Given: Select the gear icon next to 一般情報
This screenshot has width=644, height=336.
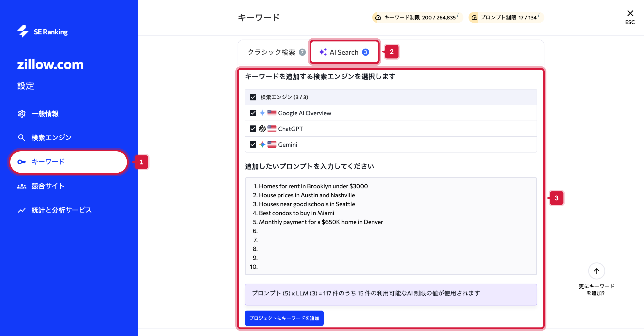Looking at the screenshot, I should [x=22, y=114].
